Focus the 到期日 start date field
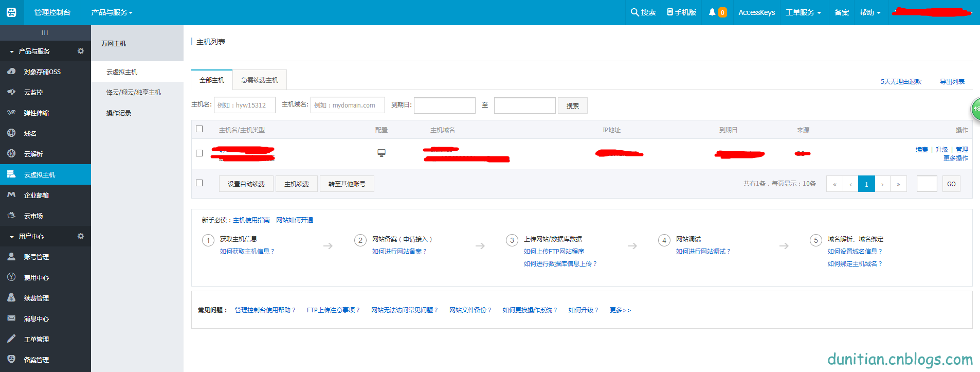Viewport: 980px width, 372px height. tap(445, 105)
